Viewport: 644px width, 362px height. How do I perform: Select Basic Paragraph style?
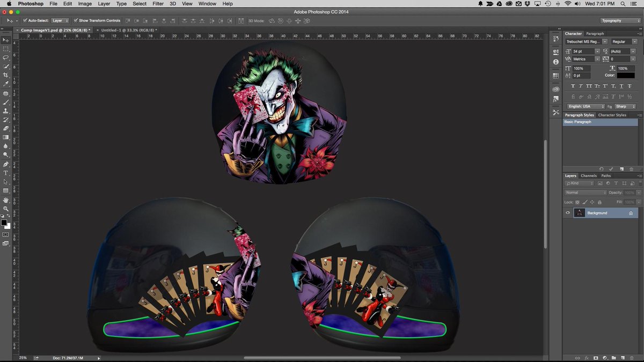pos(600,122)
